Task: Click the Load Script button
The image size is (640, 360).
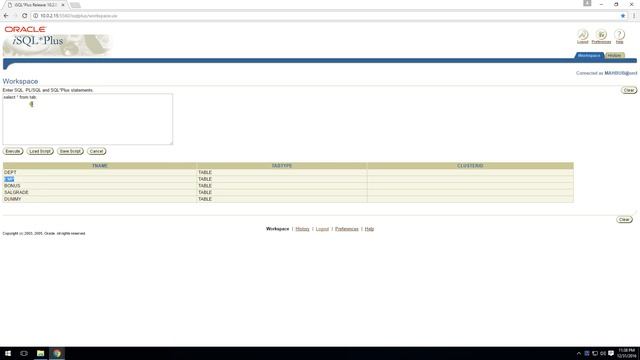Action: tap(40, 151)
